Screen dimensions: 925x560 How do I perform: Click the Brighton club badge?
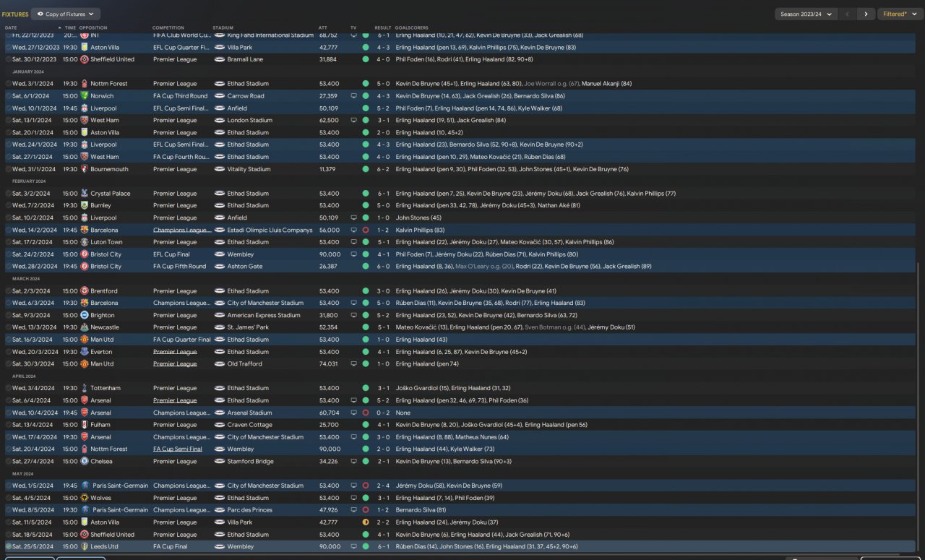tap(85, 316)
